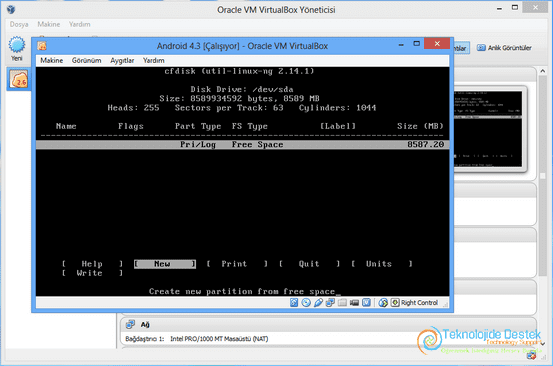
Task: Click the Disk Drive: /dev/sda text
Action: coord(242,89)
